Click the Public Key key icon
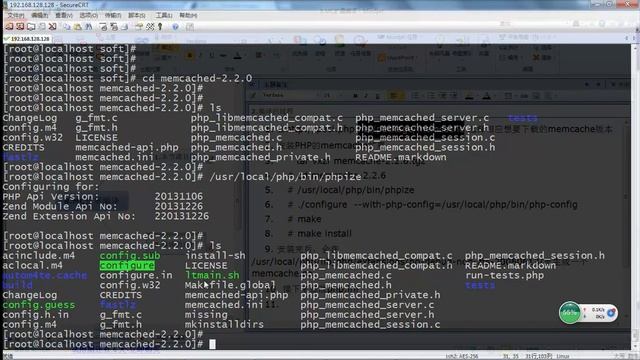This screenshot has height=360, width=640. click(160, 27)
